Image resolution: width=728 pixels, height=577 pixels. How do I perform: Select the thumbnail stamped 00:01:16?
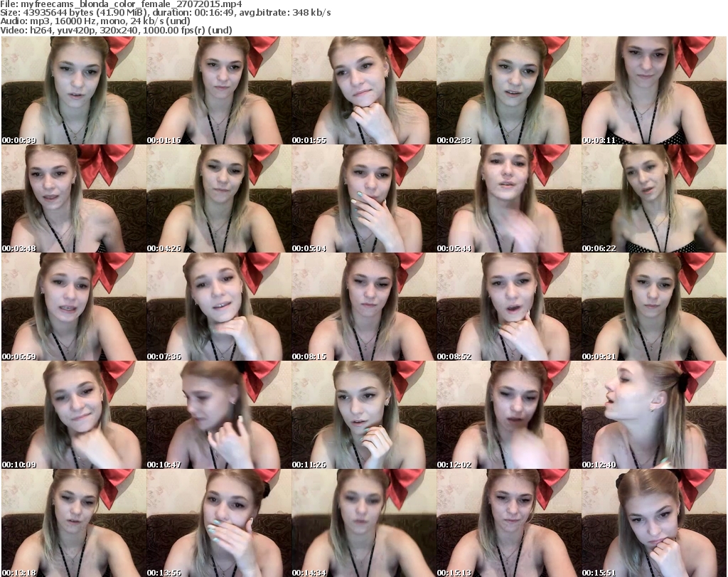point(219,90)
